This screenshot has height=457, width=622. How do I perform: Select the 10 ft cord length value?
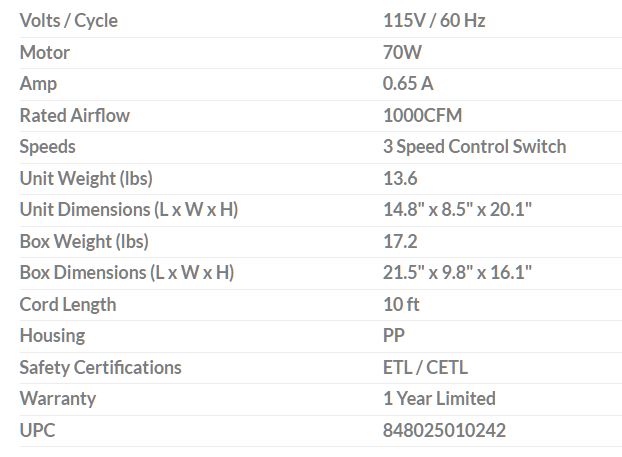401,304
